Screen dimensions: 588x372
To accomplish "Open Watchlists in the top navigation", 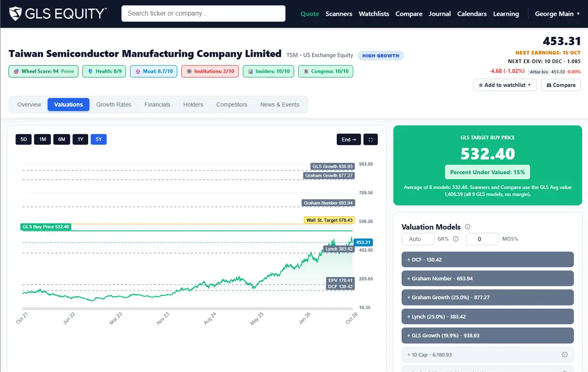I will (x=374, y=14).
